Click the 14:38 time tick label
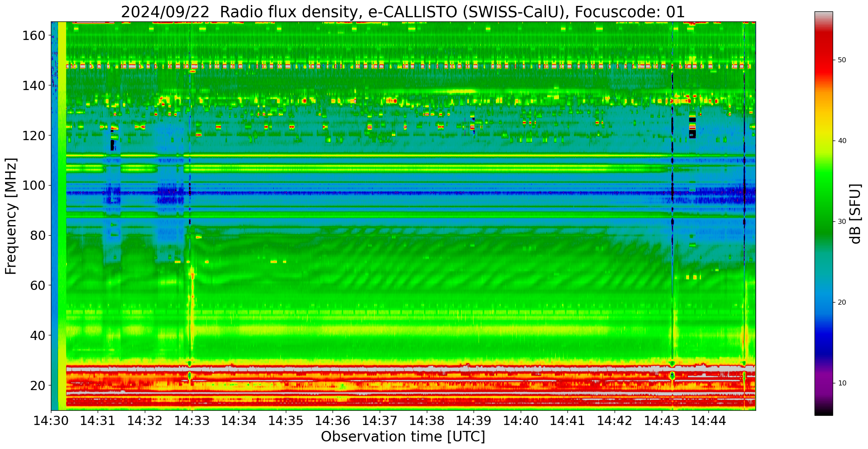The height and width of the screenshot is (449, 868). [426, 420]
